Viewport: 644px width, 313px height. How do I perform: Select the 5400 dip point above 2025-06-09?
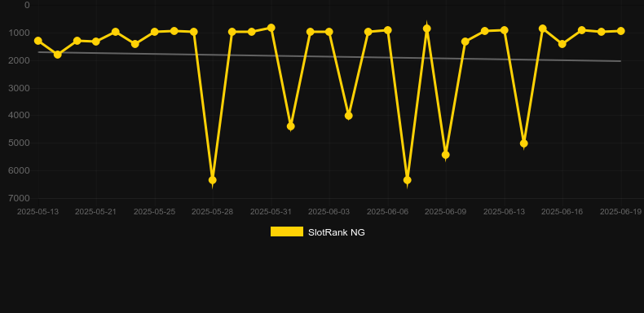446,154
